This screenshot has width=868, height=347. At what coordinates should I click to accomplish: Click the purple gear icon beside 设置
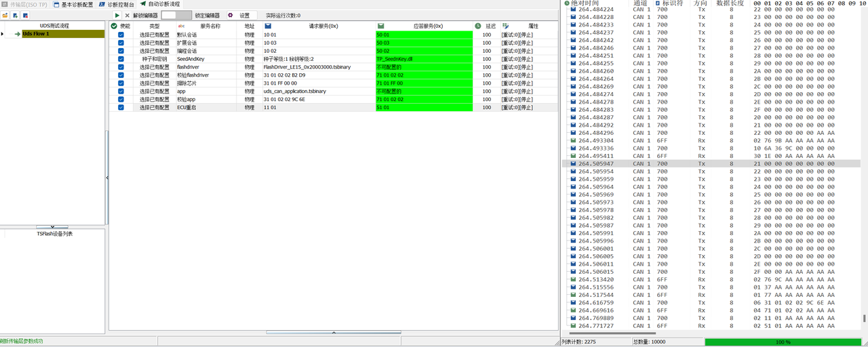[x=230, y=15]
